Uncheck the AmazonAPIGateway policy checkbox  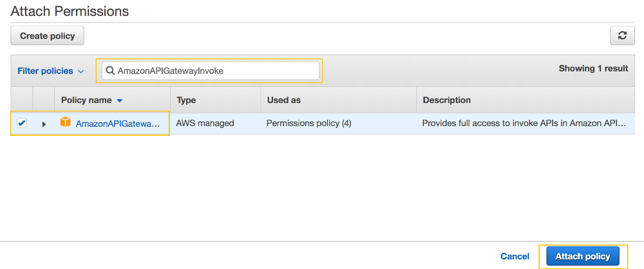(x=21, y=123)
